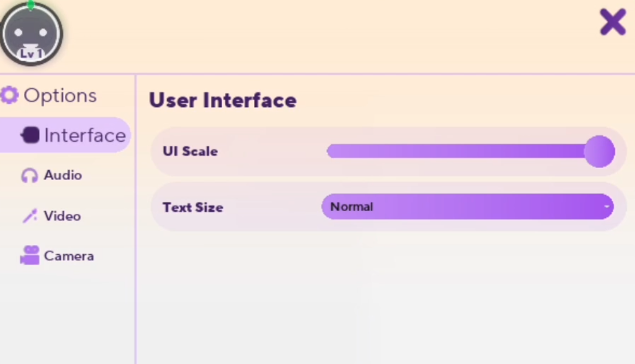Click the Interface tab's dark icon
Image resolution: width=635 pixels, height=364 pixels.
(x=31, y=135)
